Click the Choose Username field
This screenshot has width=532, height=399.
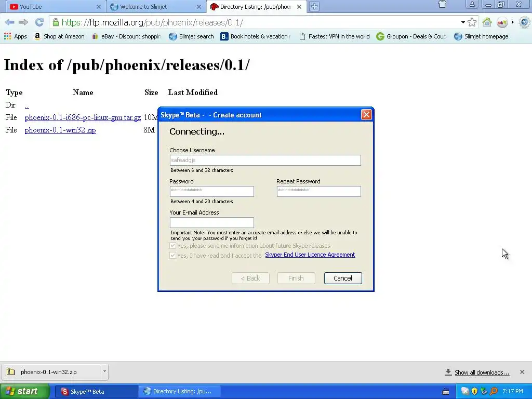[x=265, y=160]
